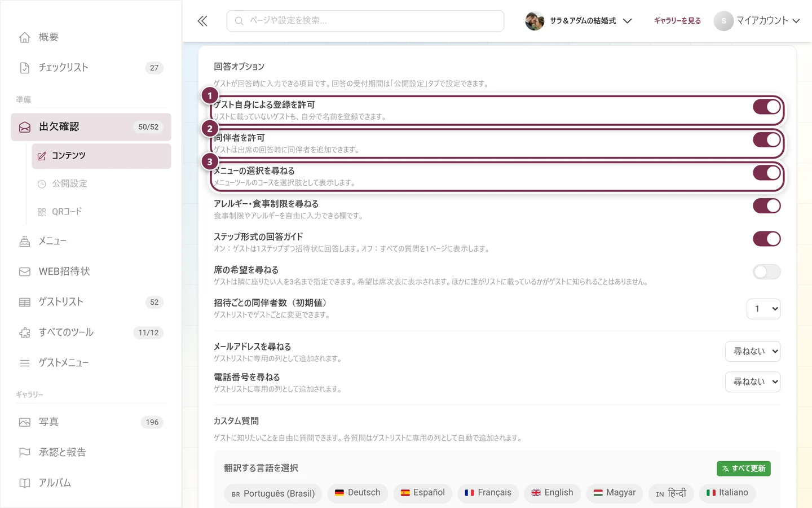Click the cake icon beside メニュー
Screen dimensions: 812x508
coord(25,242)
